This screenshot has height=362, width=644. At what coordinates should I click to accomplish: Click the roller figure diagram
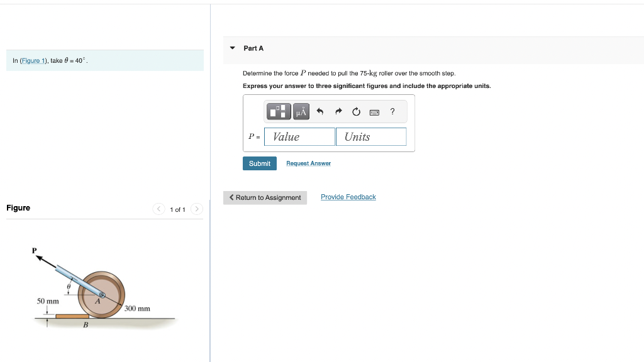101,292
